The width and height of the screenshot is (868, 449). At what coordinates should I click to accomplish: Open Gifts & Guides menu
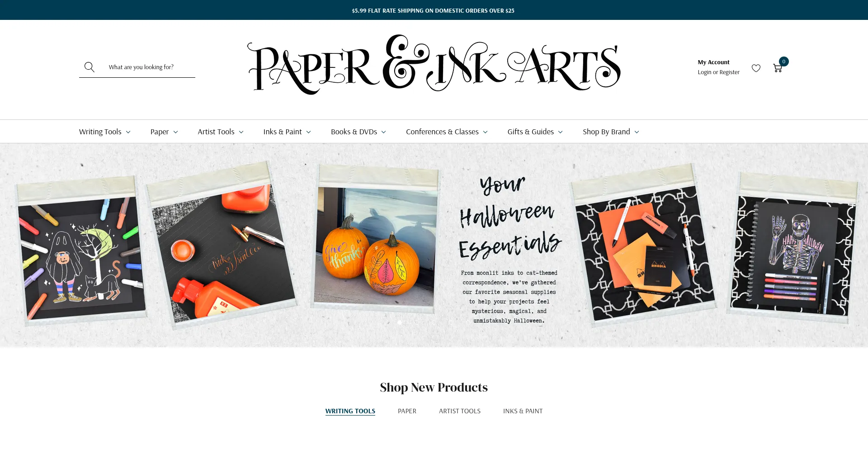[535, 132]
